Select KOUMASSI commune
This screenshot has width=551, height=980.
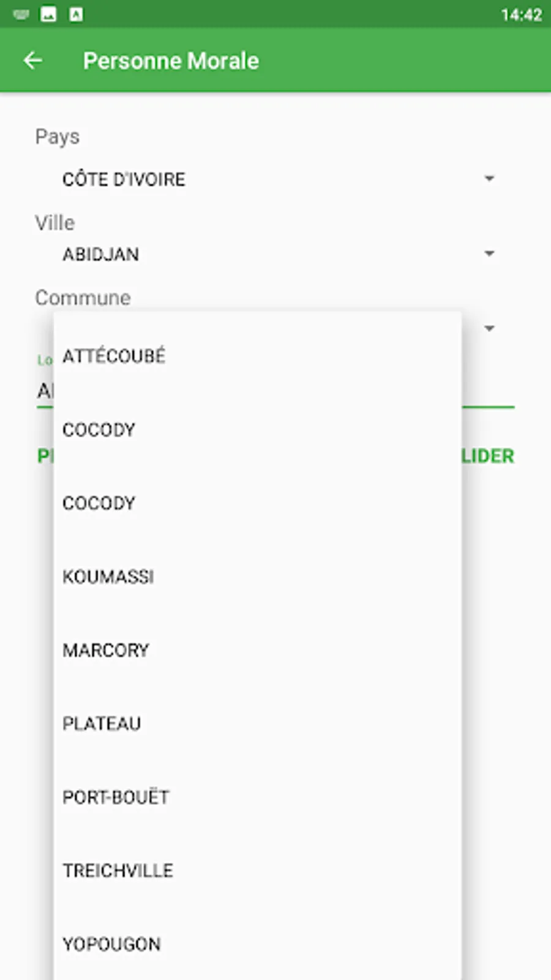108,577
